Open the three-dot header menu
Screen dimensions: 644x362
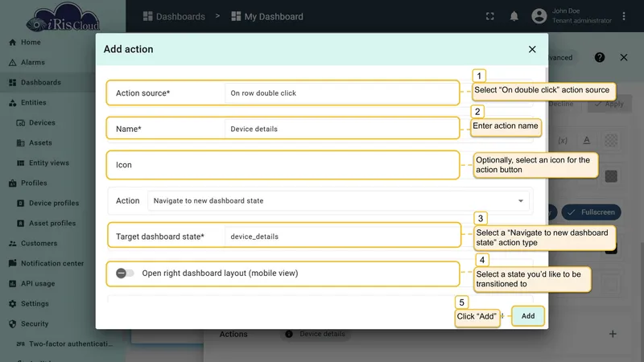[x=623, y=16]
